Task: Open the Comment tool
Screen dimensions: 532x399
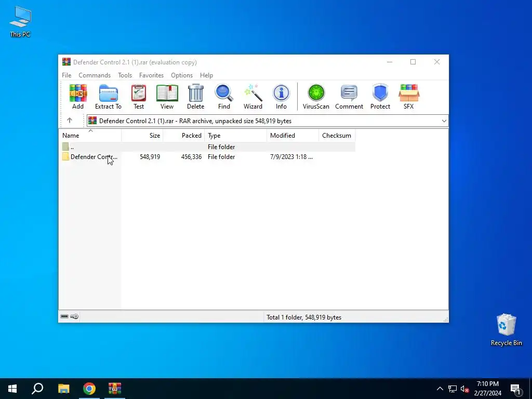Action: point(349,97)
